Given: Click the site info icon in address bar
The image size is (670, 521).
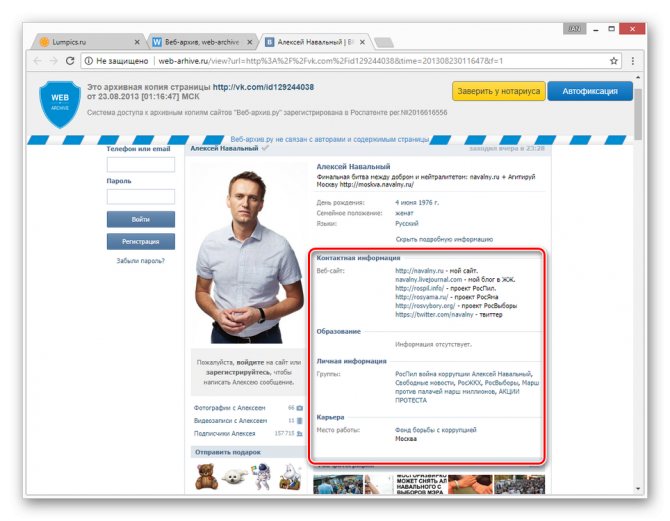Looking at the screenshot, I should pyautogui.click(x=88, y=61).
